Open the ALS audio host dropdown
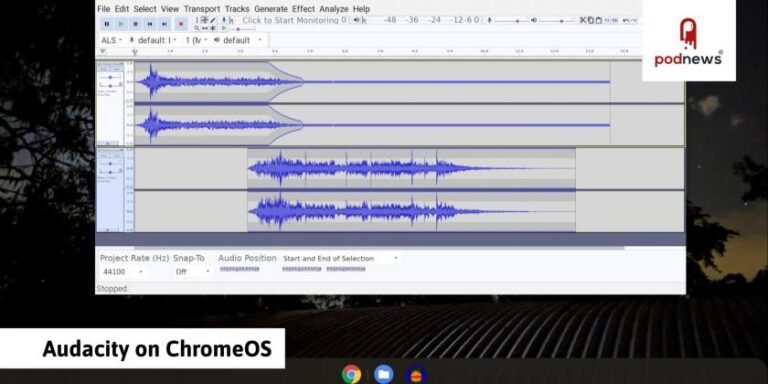Image resolution: width=768 pixels, height=384 pixels. 111,40
